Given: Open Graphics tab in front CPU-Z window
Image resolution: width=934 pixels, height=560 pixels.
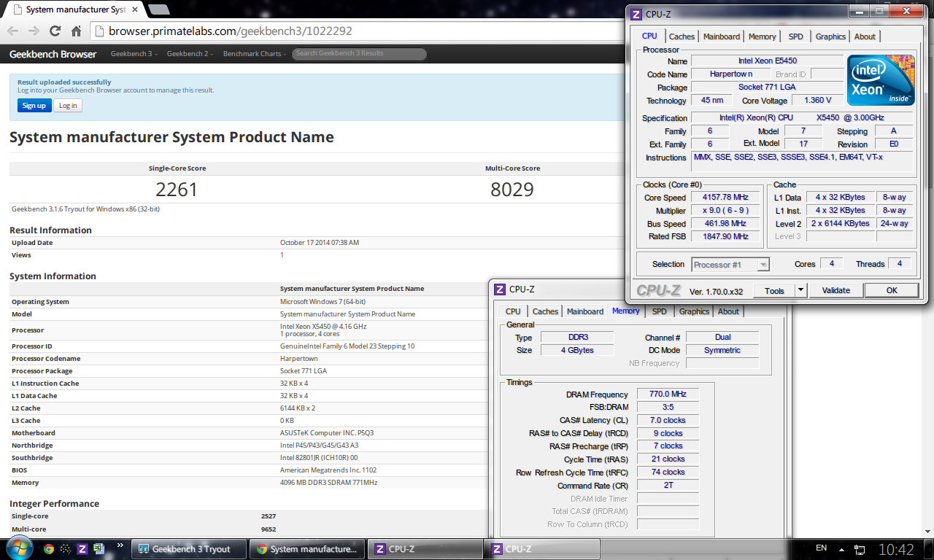Looking at the screenshot, I should 830,36.
